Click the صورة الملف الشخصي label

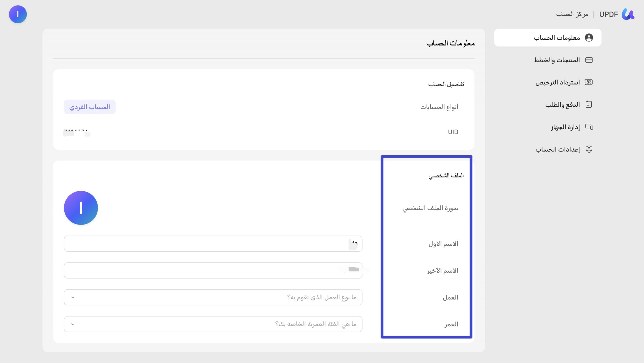(x=430, y=208)
